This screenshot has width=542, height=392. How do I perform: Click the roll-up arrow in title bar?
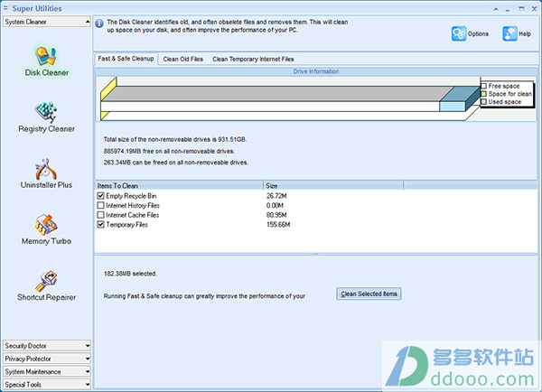(x=496, y=9)
